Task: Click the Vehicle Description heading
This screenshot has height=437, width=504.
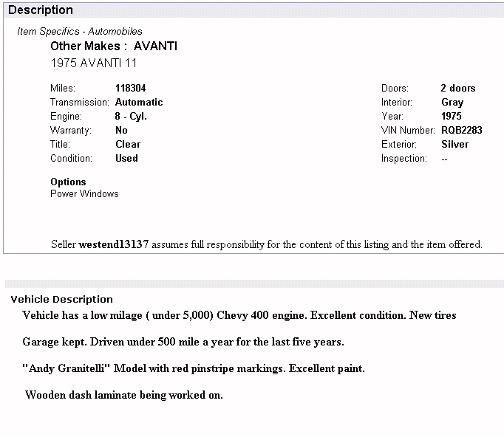Action: click(x=61, y=300)
